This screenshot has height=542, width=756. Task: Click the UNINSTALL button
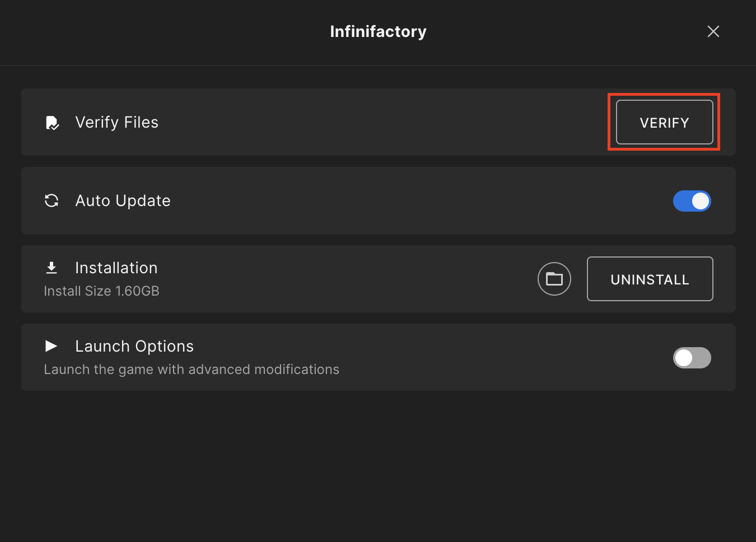[x=650, y=279]
